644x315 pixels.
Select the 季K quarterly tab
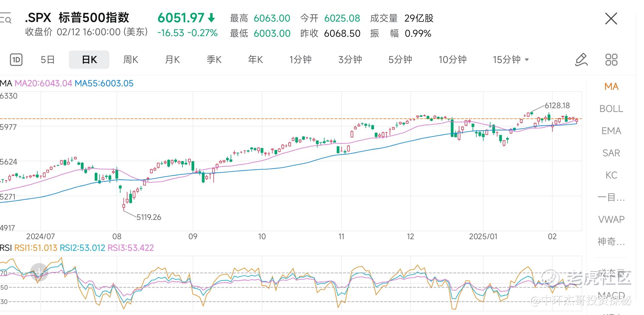click(x=214, y=60)
